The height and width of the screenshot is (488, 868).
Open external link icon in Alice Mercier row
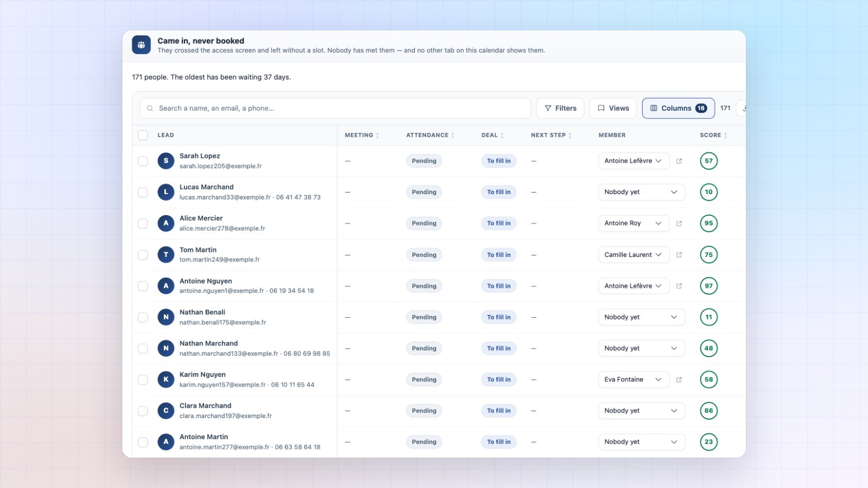tap(679, 223)
